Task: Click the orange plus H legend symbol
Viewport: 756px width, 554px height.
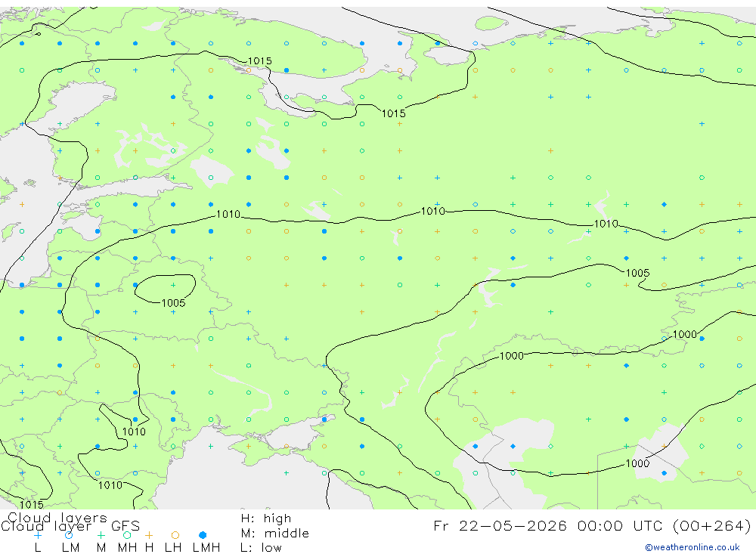Action: (149, 535)
